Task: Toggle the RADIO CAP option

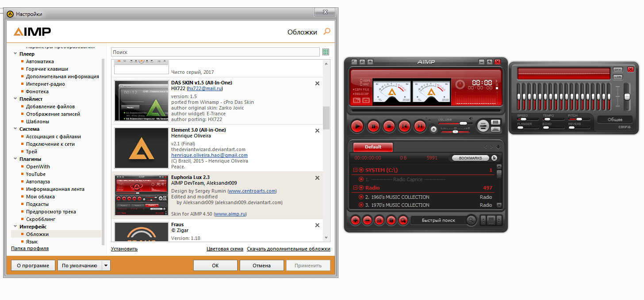Action: pyautogui.click(x=362, y=94)
